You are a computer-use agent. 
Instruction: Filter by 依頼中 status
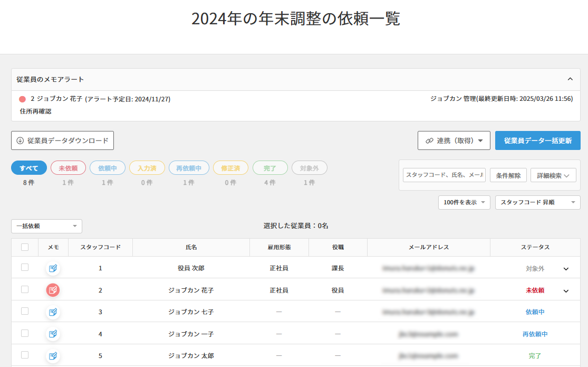pyautogui.click(x=108, y=168)
